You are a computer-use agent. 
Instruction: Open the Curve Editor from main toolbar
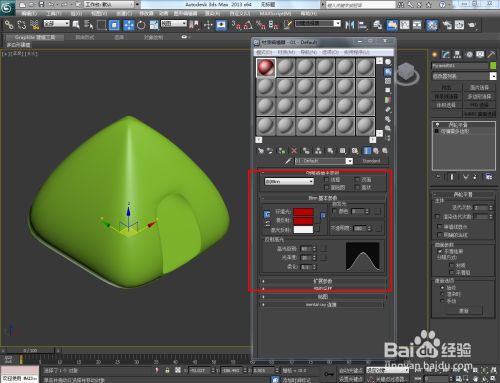coord(404,25)
